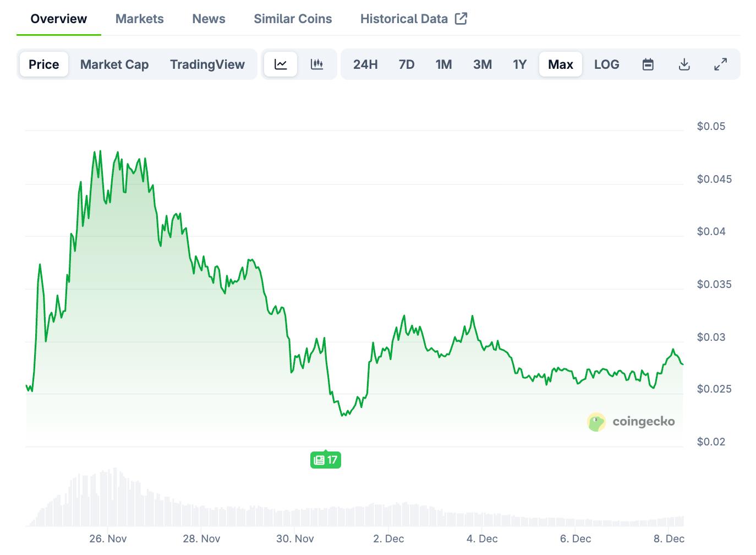Expand the chart to fullscreen

[x=720, y=64]
